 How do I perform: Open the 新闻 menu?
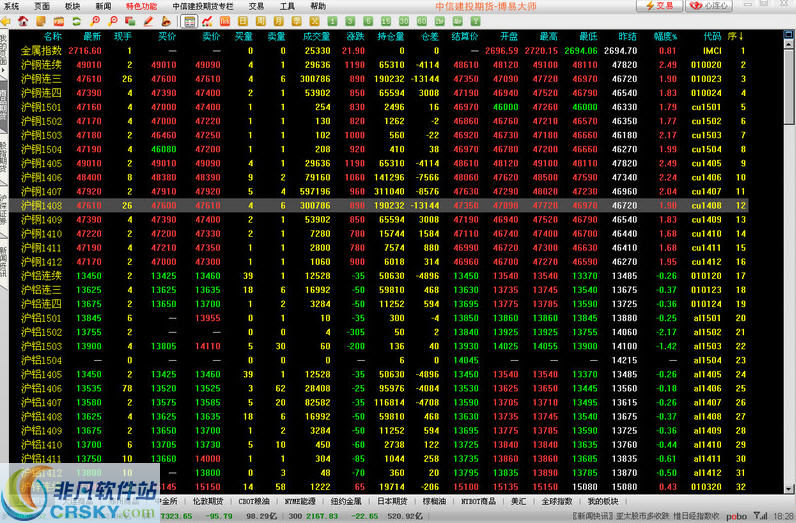(x=103, y=6)
